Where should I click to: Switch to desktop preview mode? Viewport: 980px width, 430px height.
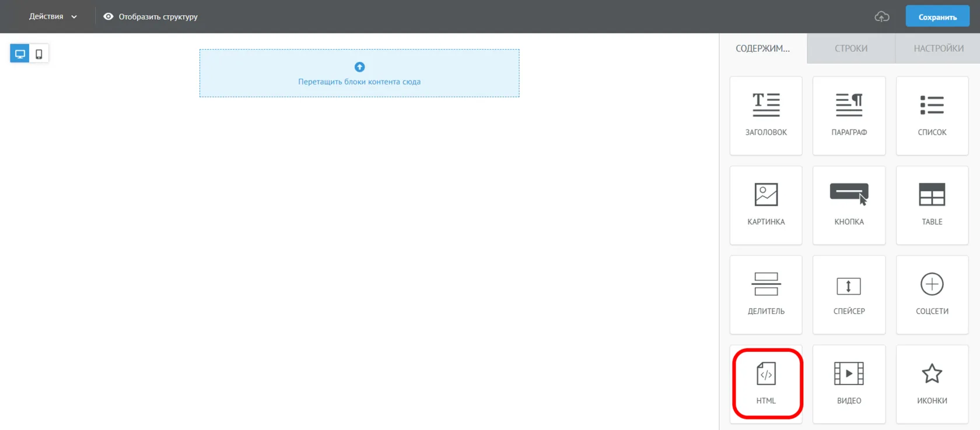(20, 54)
